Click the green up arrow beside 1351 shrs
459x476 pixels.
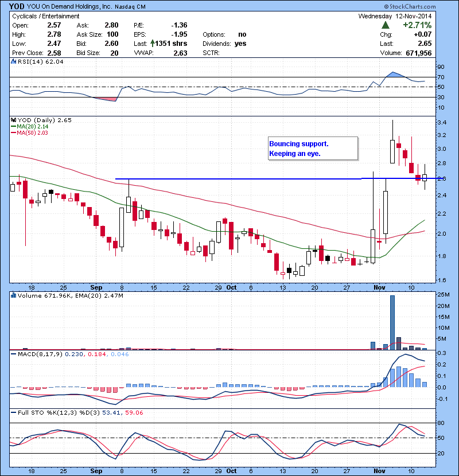coord(153,44)
